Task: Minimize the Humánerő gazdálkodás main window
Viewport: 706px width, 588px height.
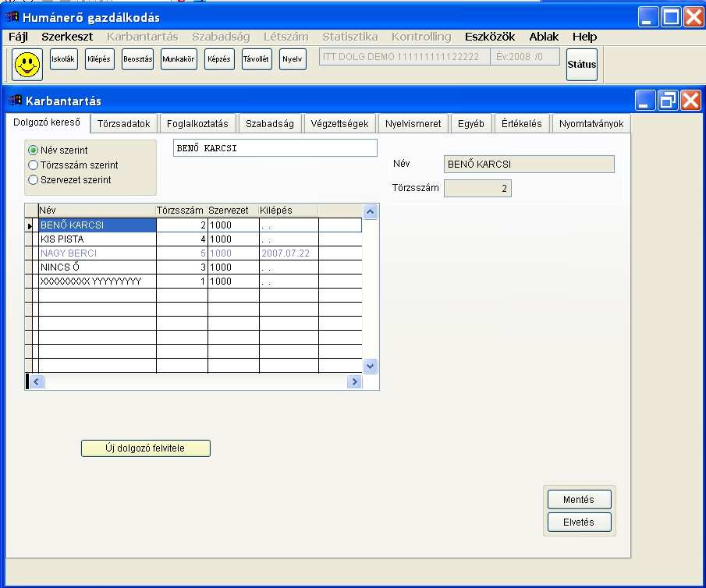Action: (x=648, y=17)
